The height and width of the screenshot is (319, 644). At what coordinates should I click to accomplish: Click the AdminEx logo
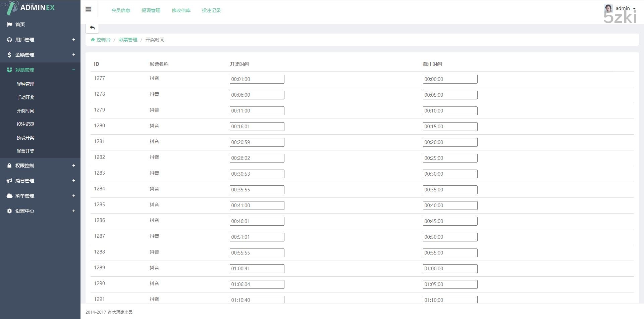[x=31, y=8]
